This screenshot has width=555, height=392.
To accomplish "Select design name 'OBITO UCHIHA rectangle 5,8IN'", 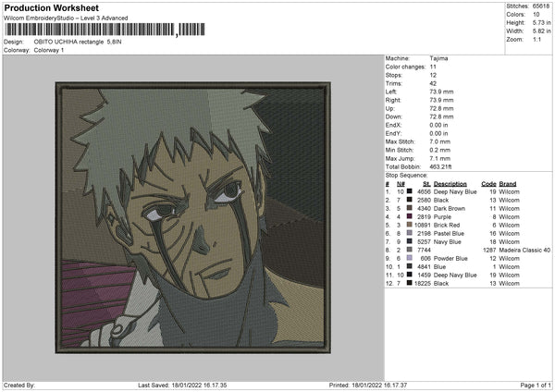I will pos(78,42).
